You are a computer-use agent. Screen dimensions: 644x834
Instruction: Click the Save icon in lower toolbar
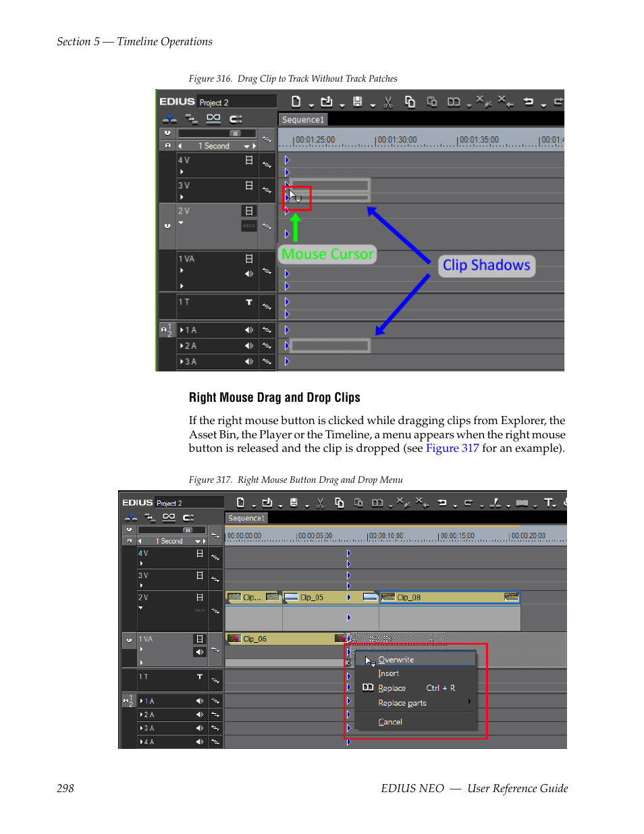point(294,502)
